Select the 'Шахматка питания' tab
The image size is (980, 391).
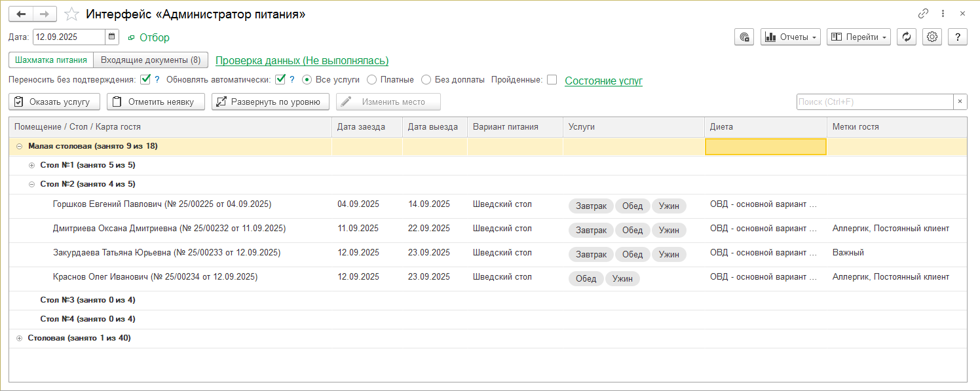[51, 60]
